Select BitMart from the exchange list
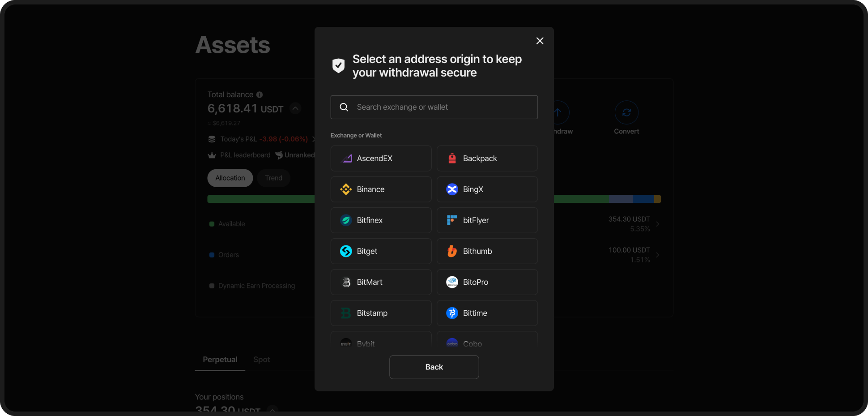 [x=381, y=282]
